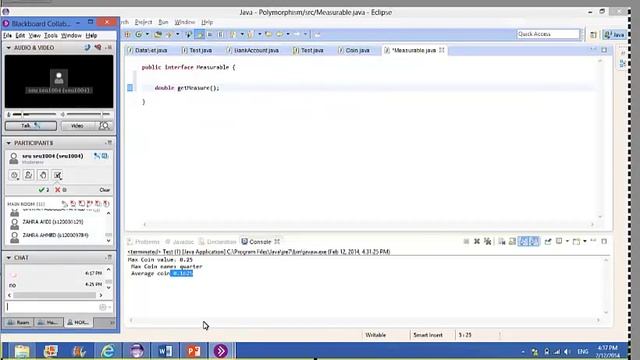Click the Quick Access search field

coord(548,34)
